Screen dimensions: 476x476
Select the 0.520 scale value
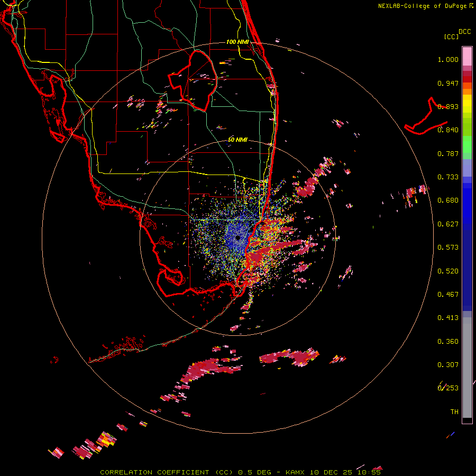tap(448, 271)
